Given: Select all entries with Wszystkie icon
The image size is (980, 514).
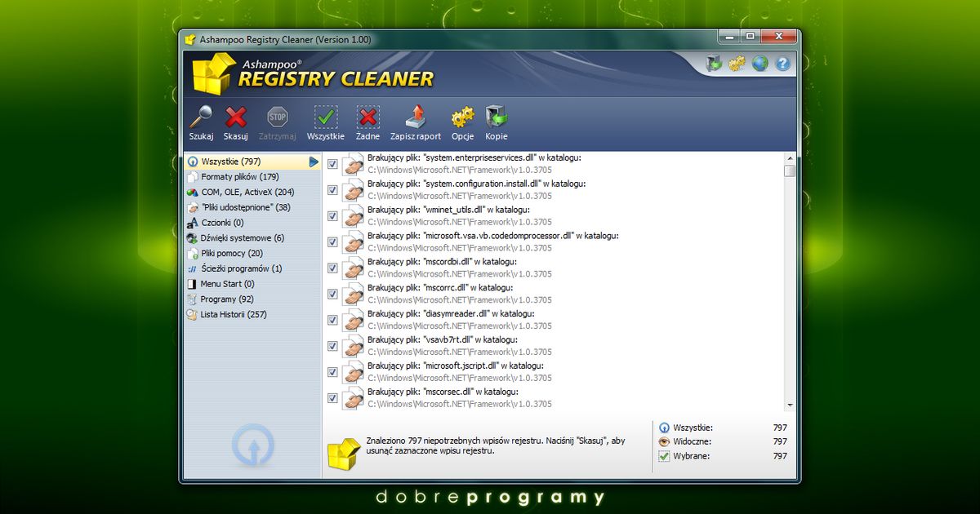Looking at the screenshot, I should pyautogui.click(x=326, y=117).
